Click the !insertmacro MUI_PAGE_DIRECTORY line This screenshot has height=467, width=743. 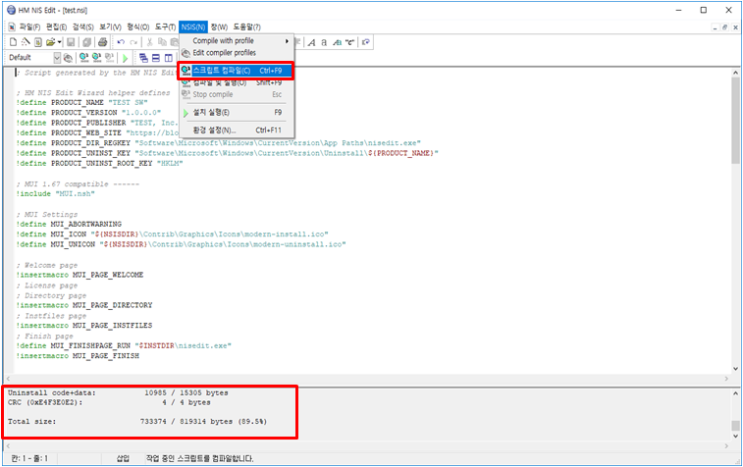click(x=84, y=305)
